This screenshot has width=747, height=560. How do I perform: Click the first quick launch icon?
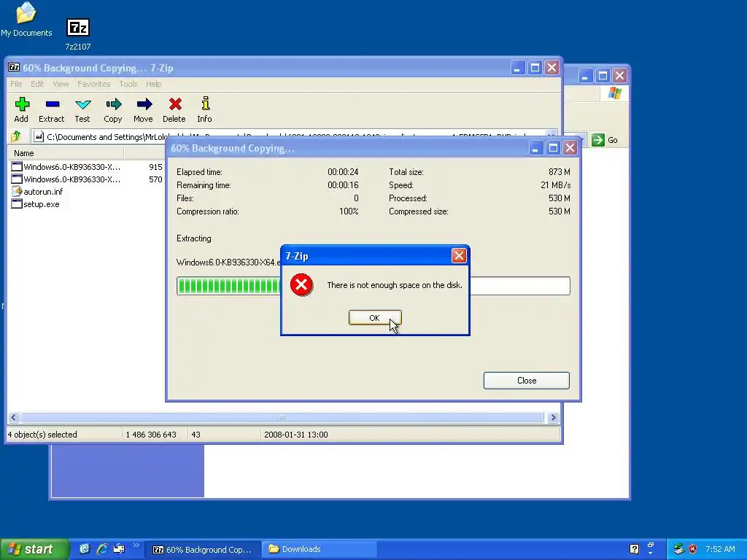[x=85, y=549]
